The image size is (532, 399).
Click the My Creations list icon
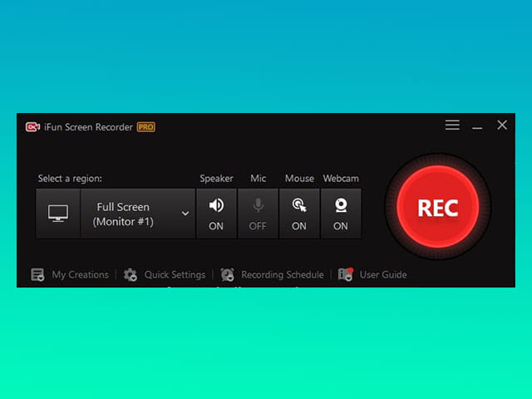37,274
